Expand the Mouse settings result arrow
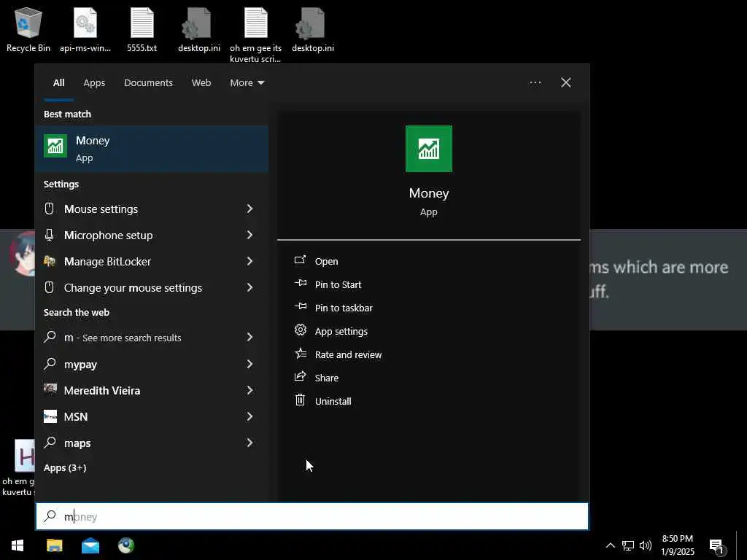The height and width of the screenshot is (560, 747). pyautogui.click(x=249, y=209)
